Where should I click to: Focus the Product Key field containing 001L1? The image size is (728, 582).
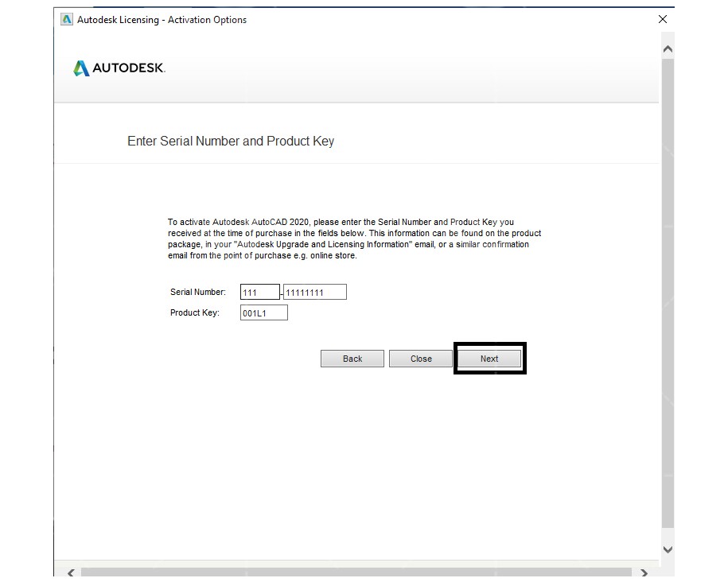pyautogui.click(x=263, y=313)
